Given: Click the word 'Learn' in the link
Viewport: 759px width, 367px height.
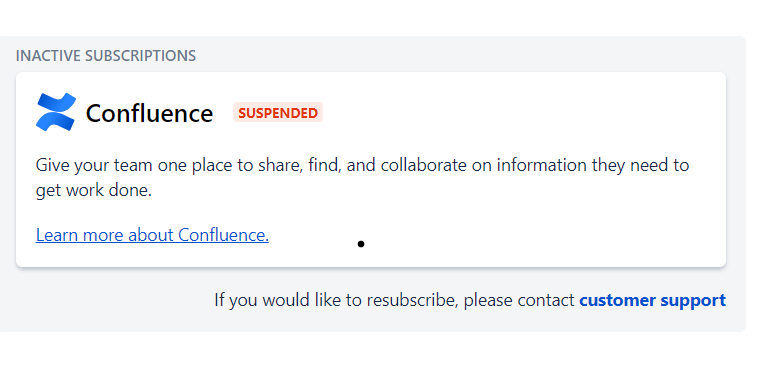Looking at the screenshot, I should [57, 235].
